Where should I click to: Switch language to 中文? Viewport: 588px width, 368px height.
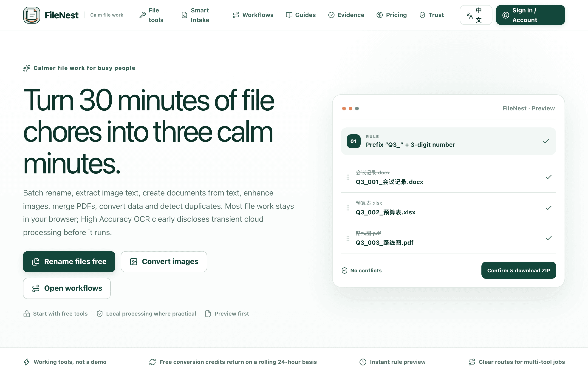476,15
